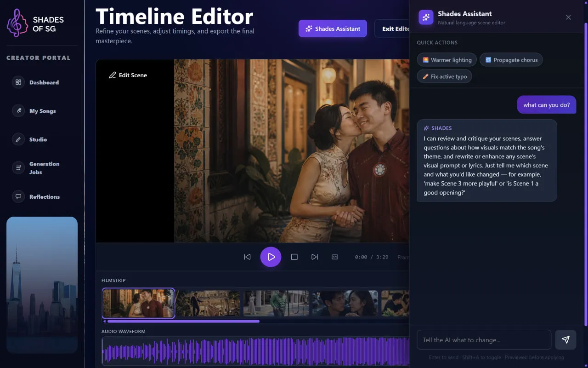Viewport: 588px width, 368px height.
Task: Click Edit Scene on the preview
Action: tap(128, 75)
